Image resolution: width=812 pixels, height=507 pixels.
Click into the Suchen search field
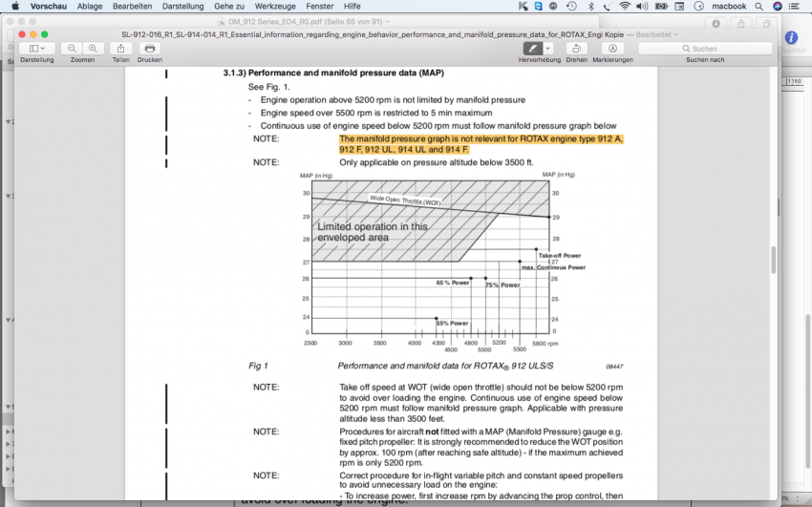pyautogui.click(x=705, y=48)
